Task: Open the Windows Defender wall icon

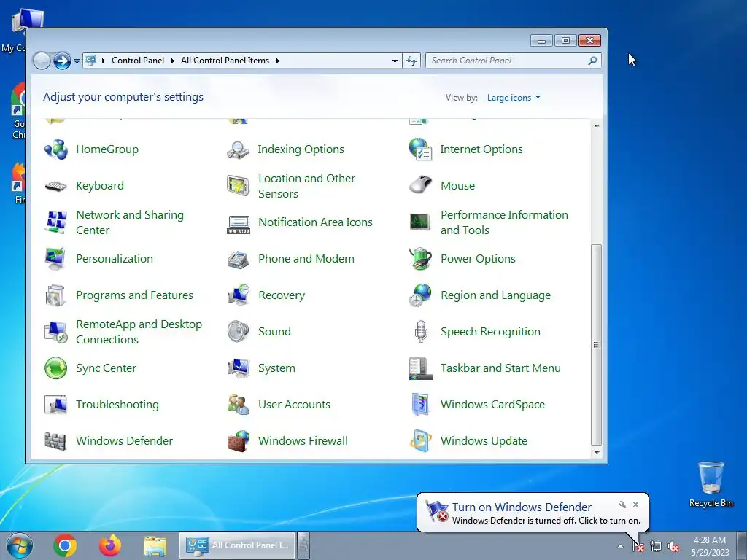Action: (x=55, y=441)
